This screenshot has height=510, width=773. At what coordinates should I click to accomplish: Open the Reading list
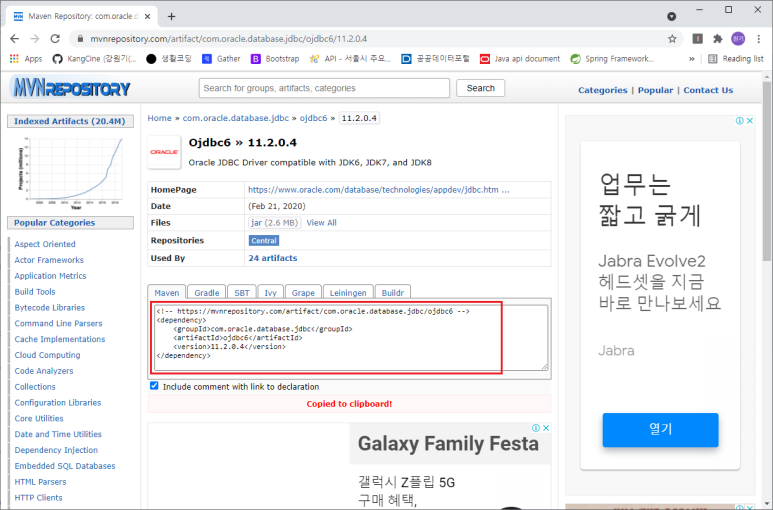736,59
